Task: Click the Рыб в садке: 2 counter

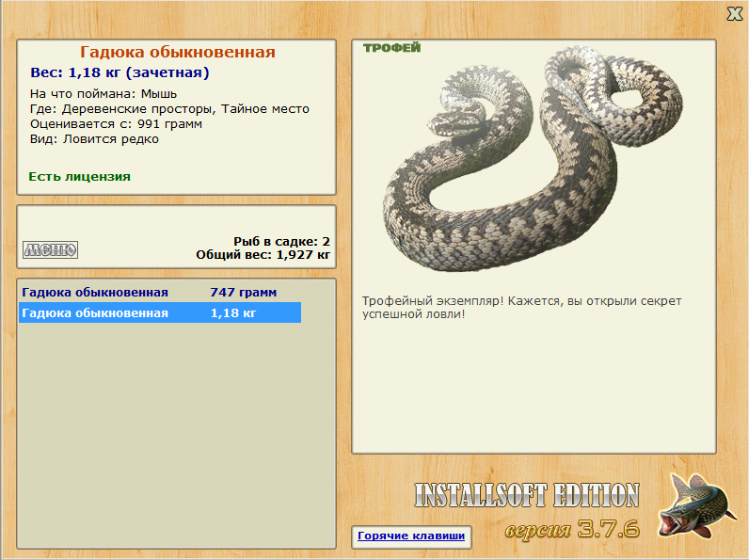Action: pyautogui.click(x=281, y=241)
